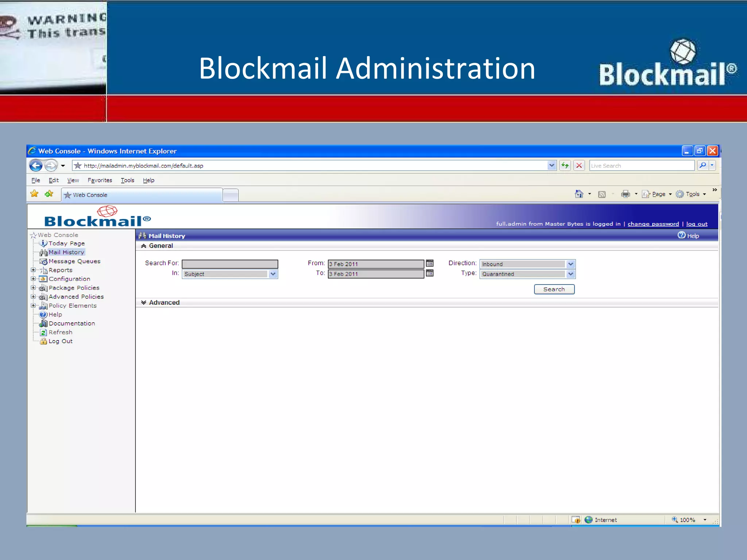Click the Add to Favorites star icon
The width and height of the screenshot is (747, 560).
pyautogui.click(x=49, y=194)
